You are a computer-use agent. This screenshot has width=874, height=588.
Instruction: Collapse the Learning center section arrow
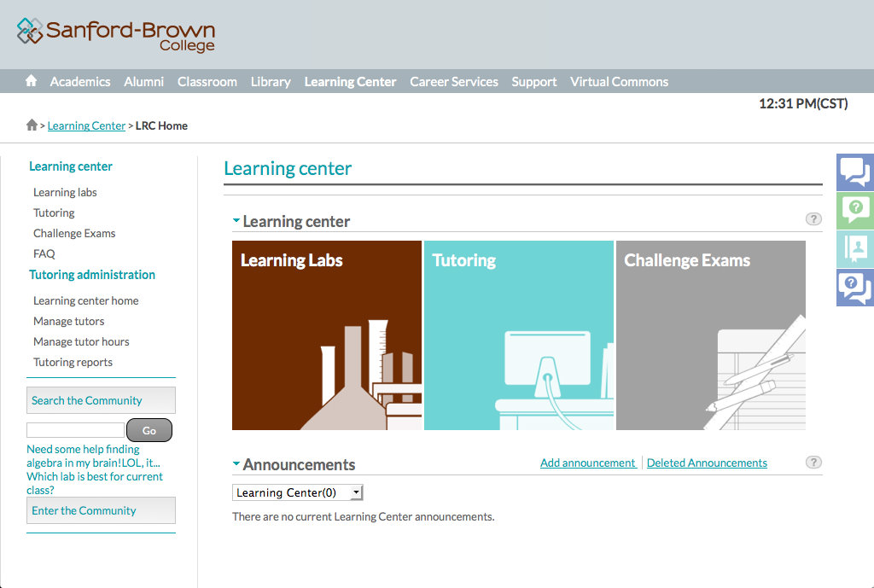coord(236,221)
